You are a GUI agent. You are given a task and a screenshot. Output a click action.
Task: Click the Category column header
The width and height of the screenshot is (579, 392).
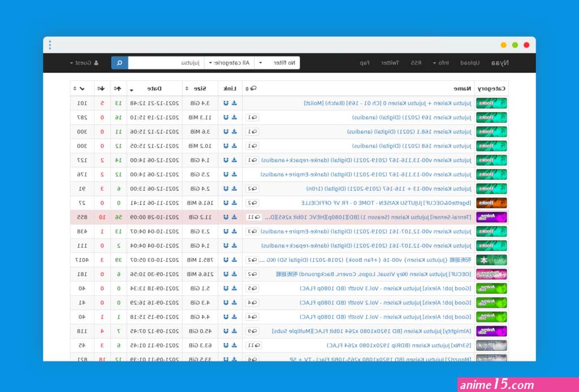[x=491, y=89]
